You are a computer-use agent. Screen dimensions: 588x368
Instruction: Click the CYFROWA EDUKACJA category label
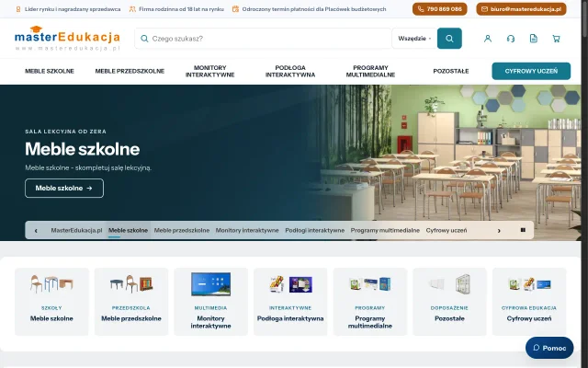529,308
